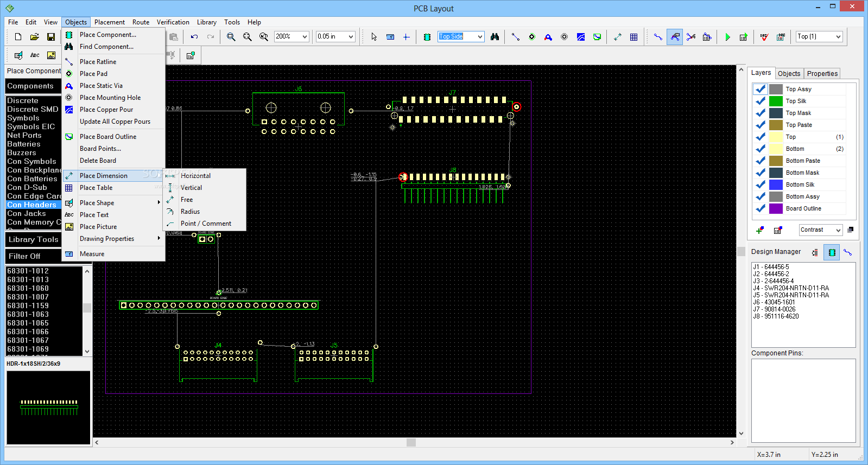Screen dimensions: 868x465
Task: Toggle the Top layer checkbox
Action: tap(760, 137)
